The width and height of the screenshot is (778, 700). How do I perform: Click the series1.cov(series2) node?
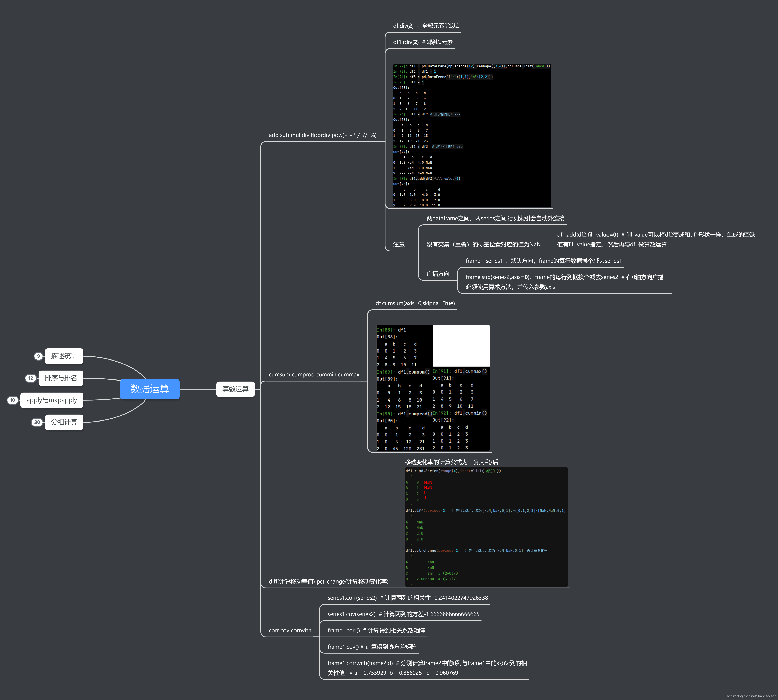403,614
